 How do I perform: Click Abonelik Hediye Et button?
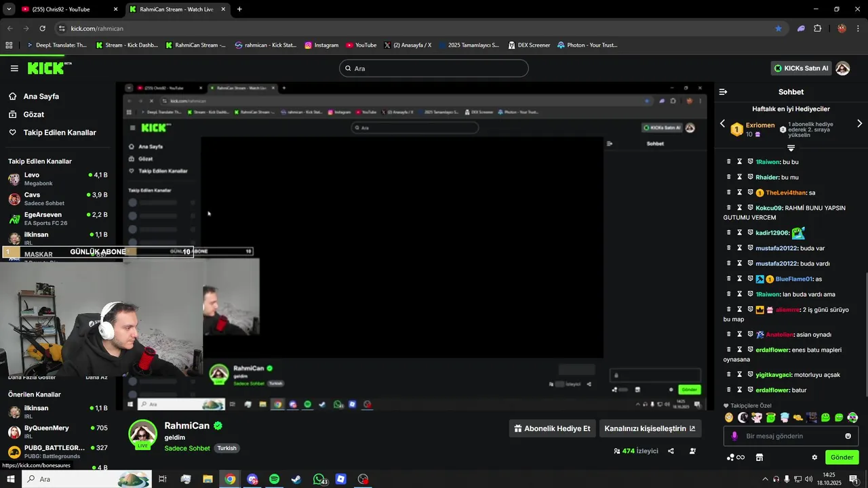pyautogui.click(x=552, y=428)
